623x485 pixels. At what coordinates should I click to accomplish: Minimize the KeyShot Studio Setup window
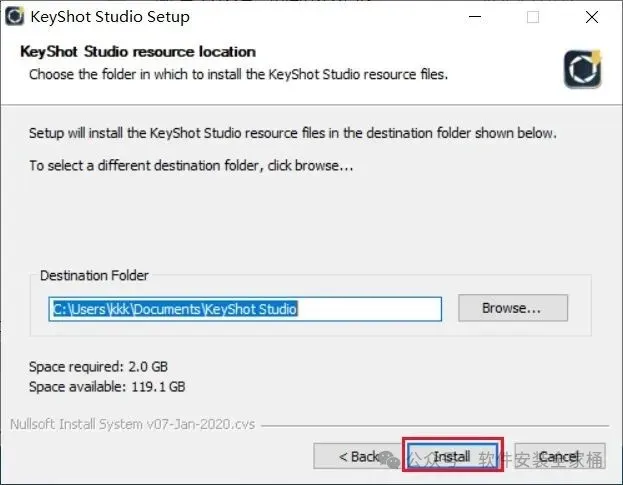(x=479, y=17)
